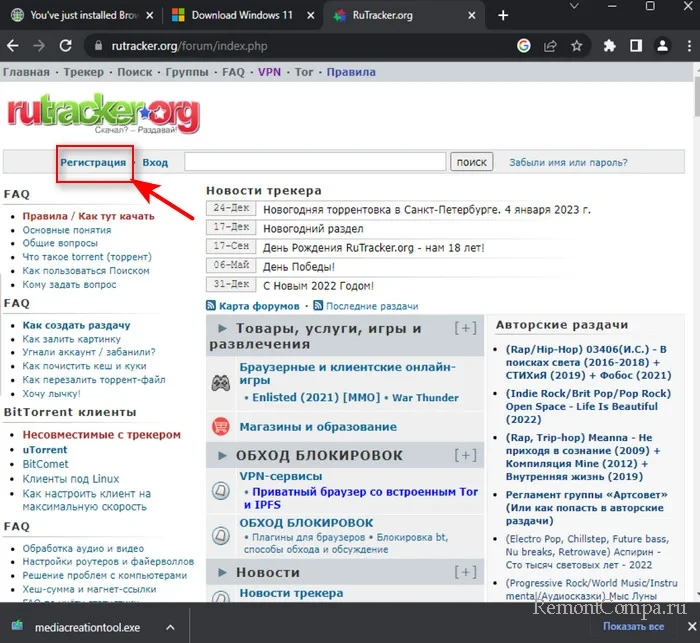
Task: Open Трекер in top menu
Action: point(83,72)
